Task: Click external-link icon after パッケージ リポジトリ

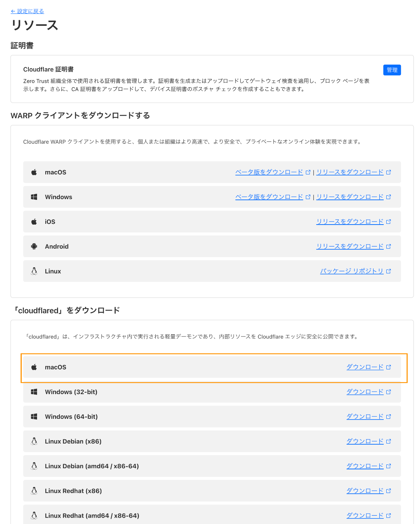Action: click(389, 271)
